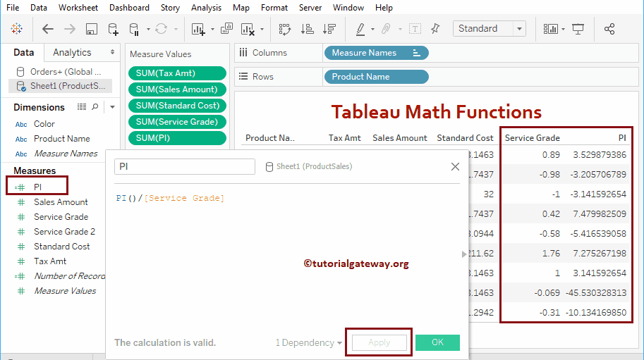Click the Product Name pill on Rows
This screenshot has width=644, height=360.
376,77
